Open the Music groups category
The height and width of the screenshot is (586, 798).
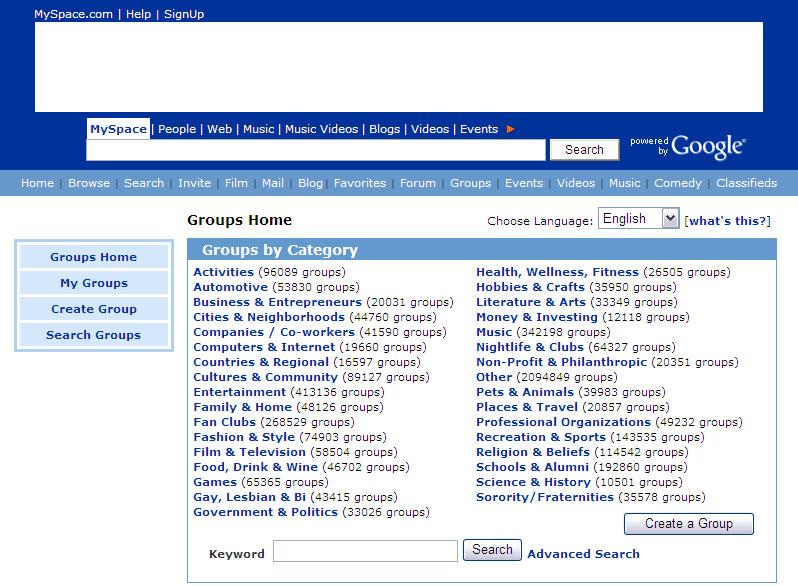click(494, 332)
